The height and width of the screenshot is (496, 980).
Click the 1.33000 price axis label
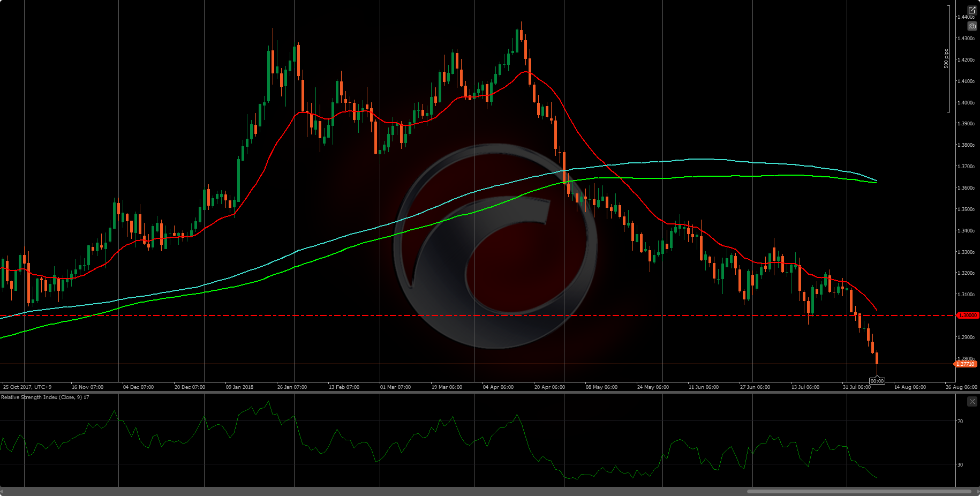tap(966, 252)
